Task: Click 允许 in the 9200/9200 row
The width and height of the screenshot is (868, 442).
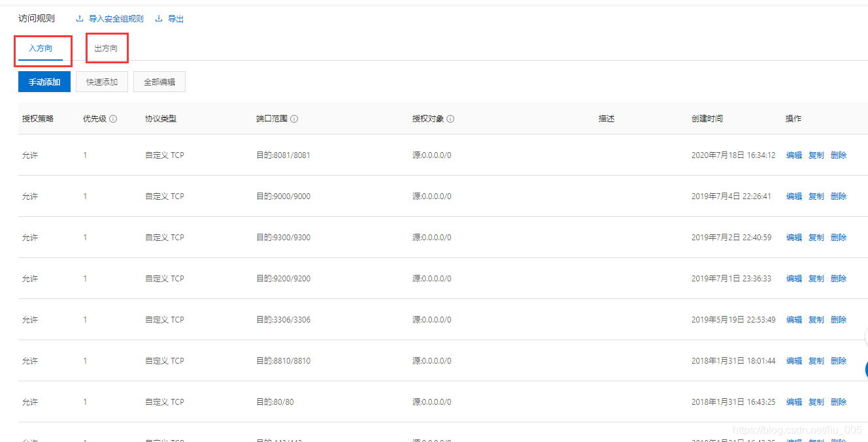Action: point(30,279)
